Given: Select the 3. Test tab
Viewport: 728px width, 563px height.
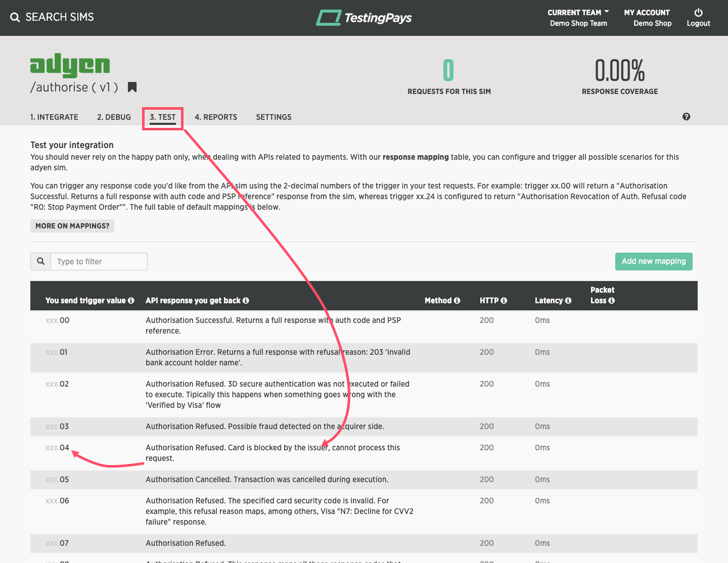Looking at the screenshot, I should tap(163, 117).
